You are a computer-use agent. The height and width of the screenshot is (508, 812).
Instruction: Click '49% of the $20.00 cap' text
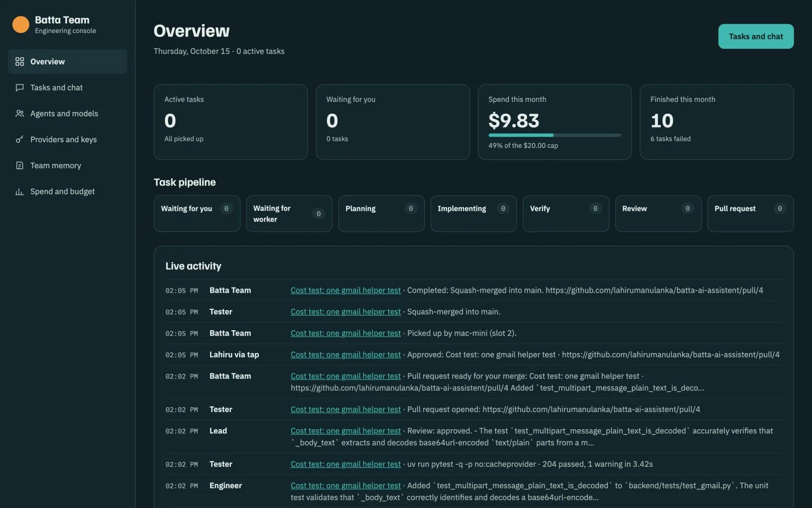[523, 146]
